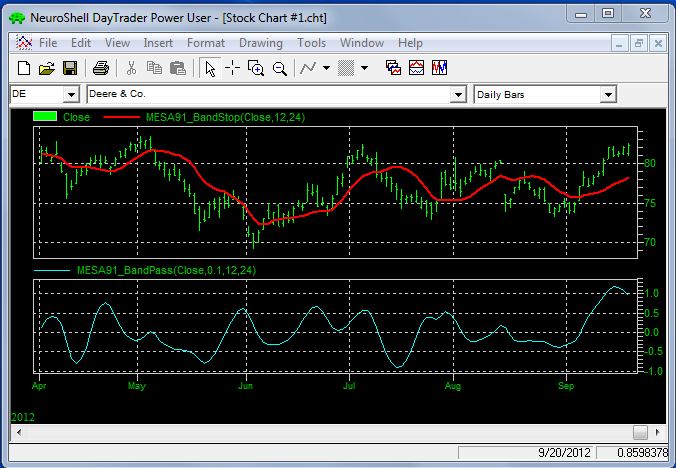Open the Window menu
Screen dimensions: 676x468
click(362, 43)
